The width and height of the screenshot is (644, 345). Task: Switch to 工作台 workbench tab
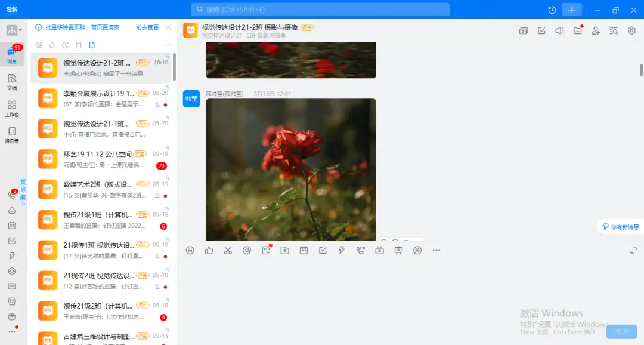(x=12, y=109)
